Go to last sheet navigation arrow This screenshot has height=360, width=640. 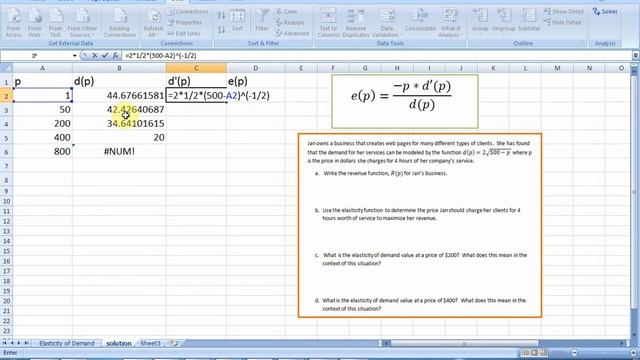[27, 343]
